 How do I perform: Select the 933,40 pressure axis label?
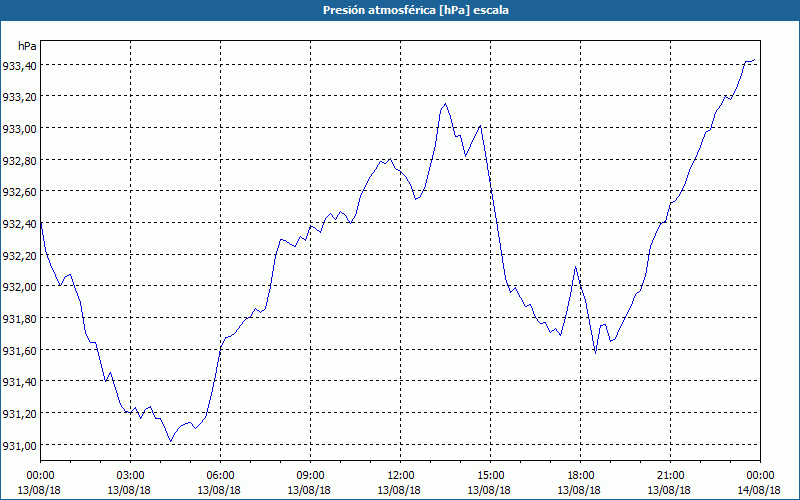19,65
